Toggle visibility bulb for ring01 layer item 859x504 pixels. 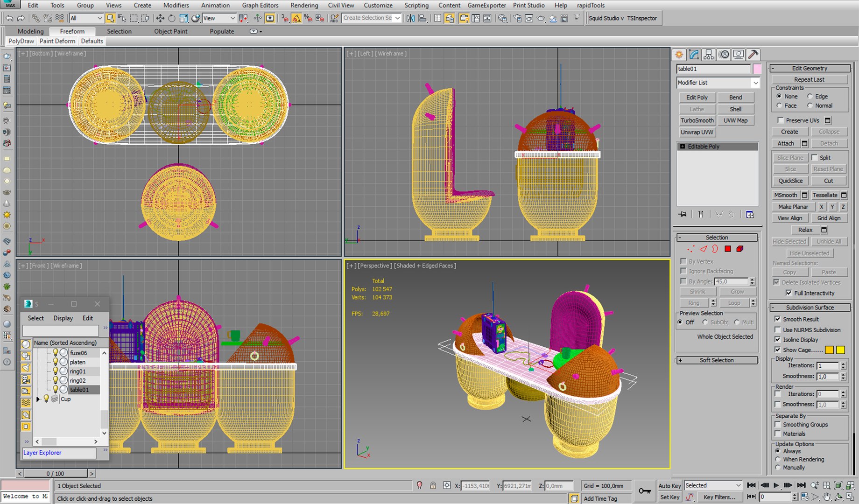point(55,371)
